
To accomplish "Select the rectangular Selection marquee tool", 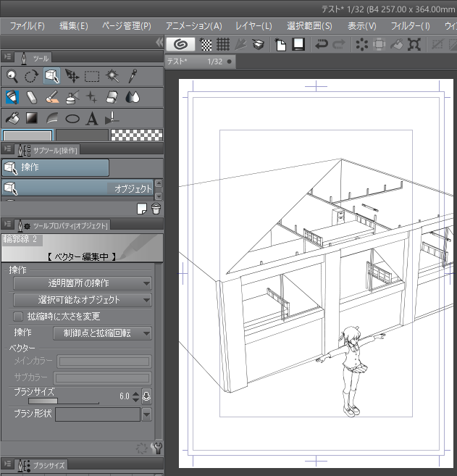I will 92,75.
